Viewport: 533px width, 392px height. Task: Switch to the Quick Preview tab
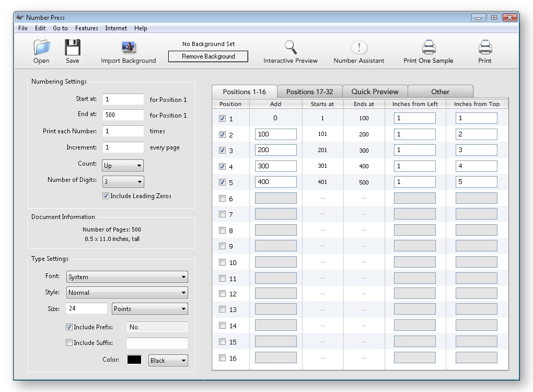pyautogui.click(x=374, y=91)
